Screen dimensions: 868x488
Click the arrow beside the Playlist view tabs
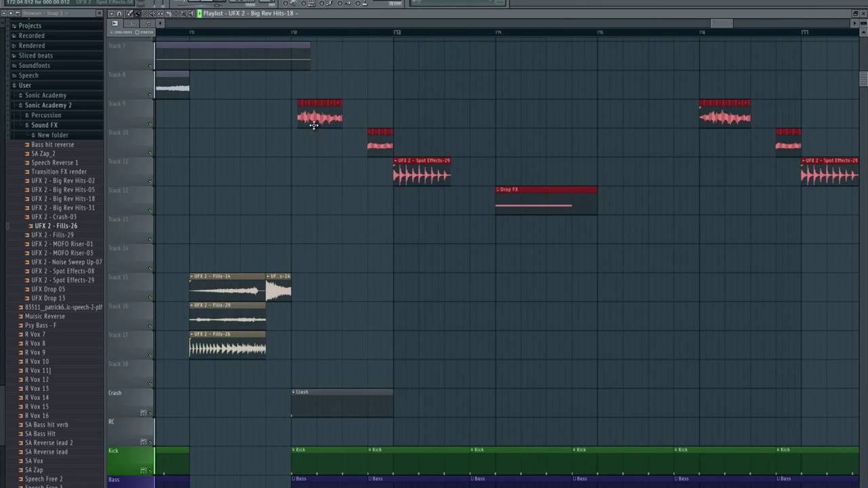coord(160,24)
